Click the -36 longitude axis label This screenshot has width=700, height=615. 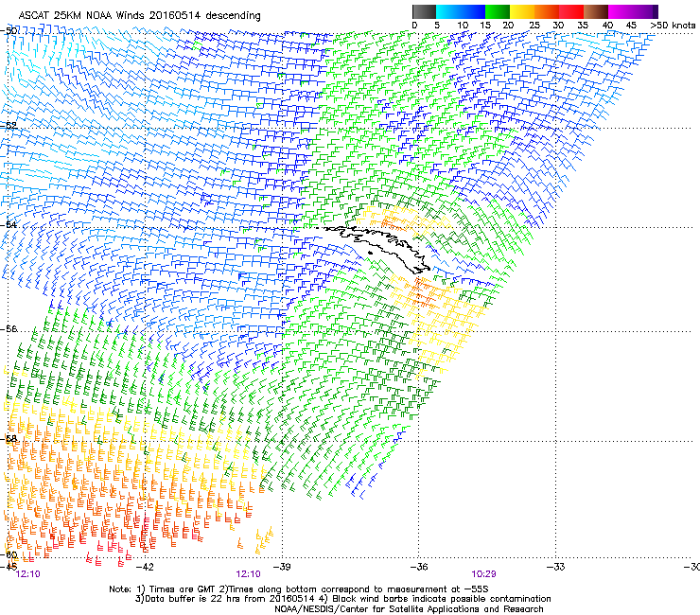pos(418,567)
